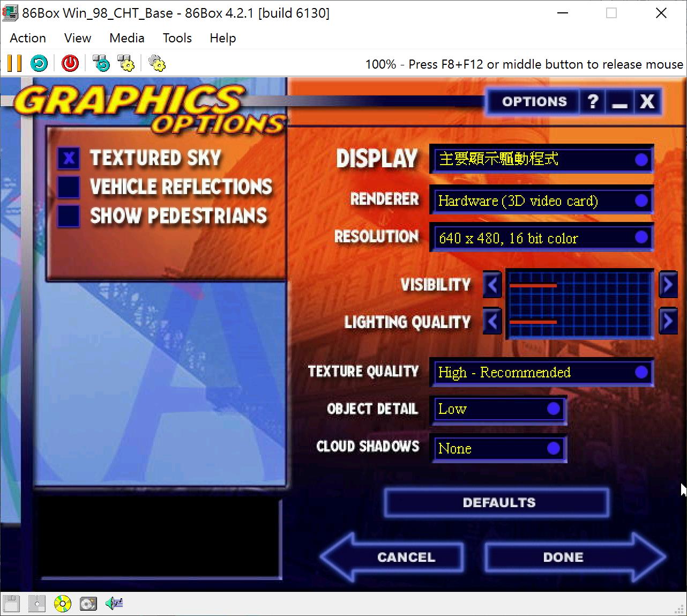Viewport: 687px width, 616px height.
Task: Click the RESOLUTION label text
Action: pos(376,236)
